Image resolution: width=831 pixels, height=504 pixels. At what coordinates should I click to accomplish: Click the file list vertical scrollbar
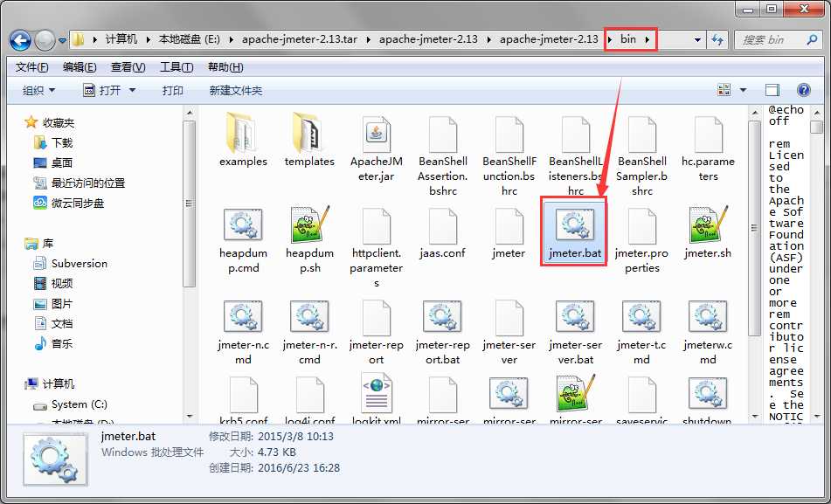coord(755,228)
